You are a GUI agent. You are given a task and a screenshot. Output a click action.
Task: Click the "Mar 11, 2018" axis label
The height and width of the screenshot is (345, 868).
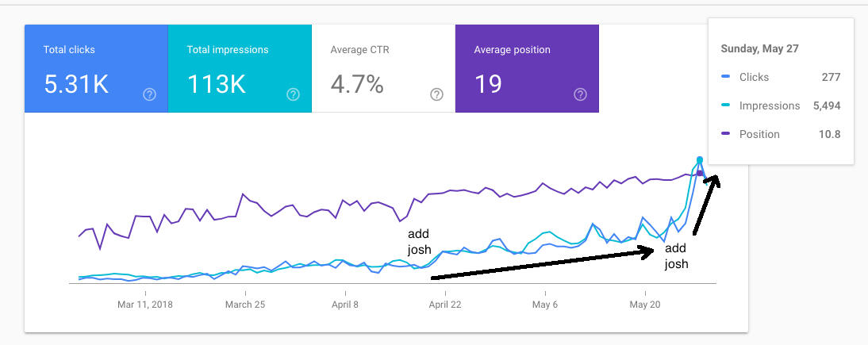[x=145, y=304]
